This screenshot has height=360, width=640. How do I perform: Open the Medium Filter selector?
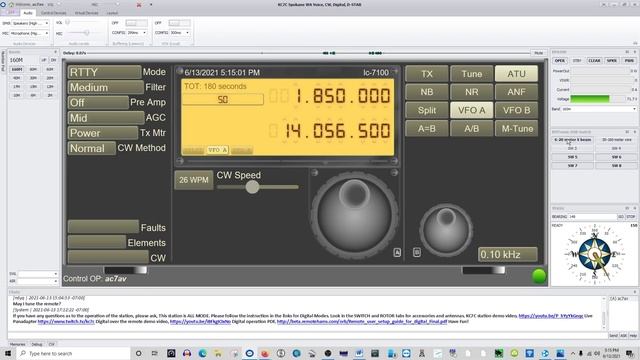(105, 87)
